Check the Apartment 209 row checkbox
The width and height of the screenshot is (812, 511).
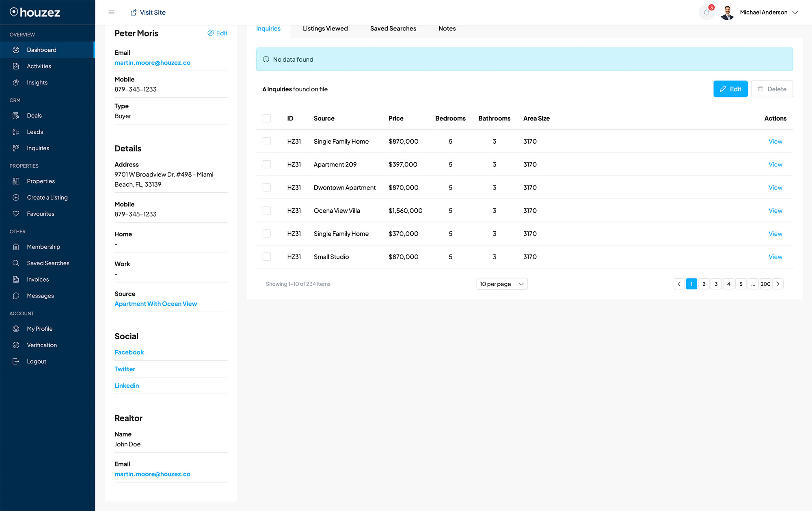pos(267,164)
